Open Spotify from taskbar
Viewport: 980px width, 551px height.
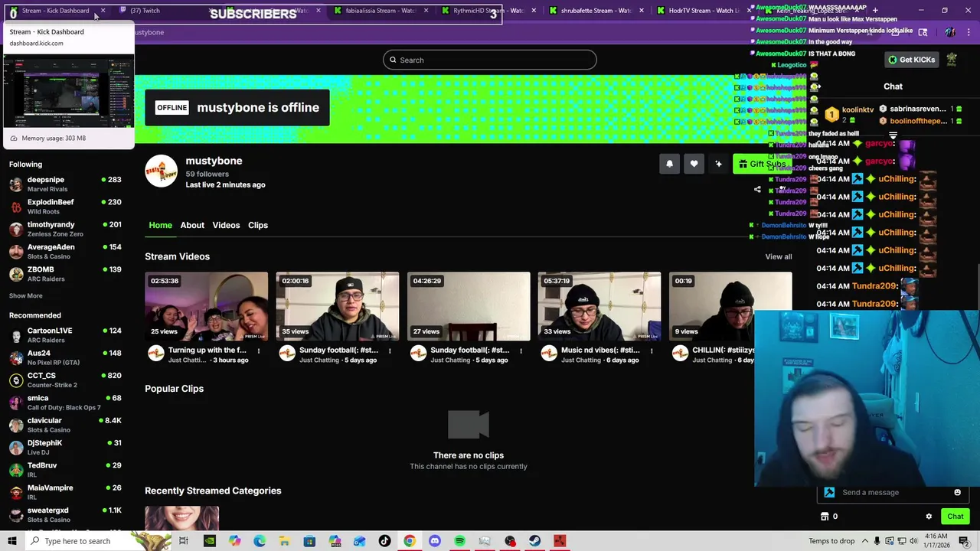tap(459, 541)
